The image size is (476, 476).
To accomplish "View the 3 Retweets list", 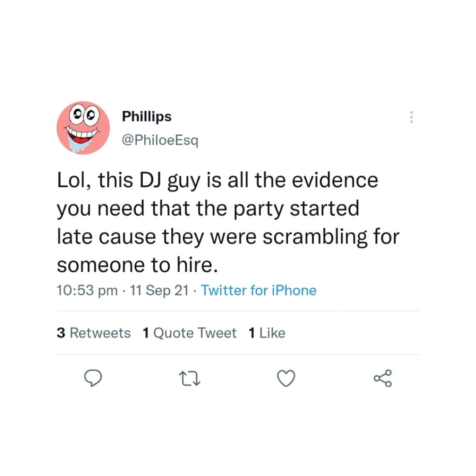I will click(94, 333).
